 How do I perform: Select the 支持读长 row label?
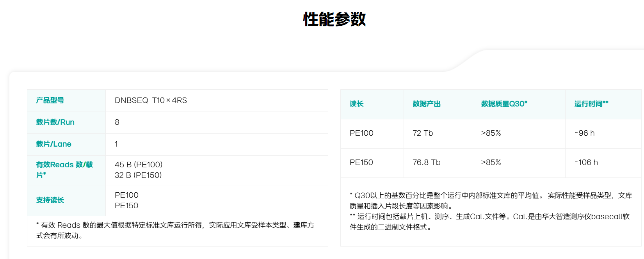point(50,200)
